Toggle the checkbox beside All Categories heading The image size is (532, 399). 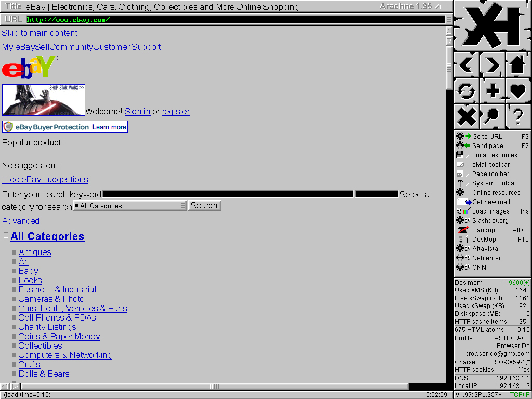pos(6,235)
